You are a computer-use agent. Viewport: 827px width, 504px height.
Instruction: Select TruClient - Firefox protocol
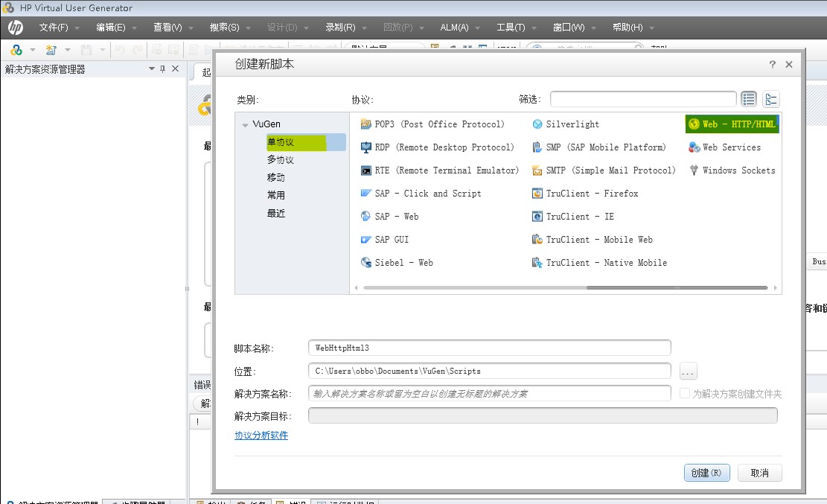point(592,194)
